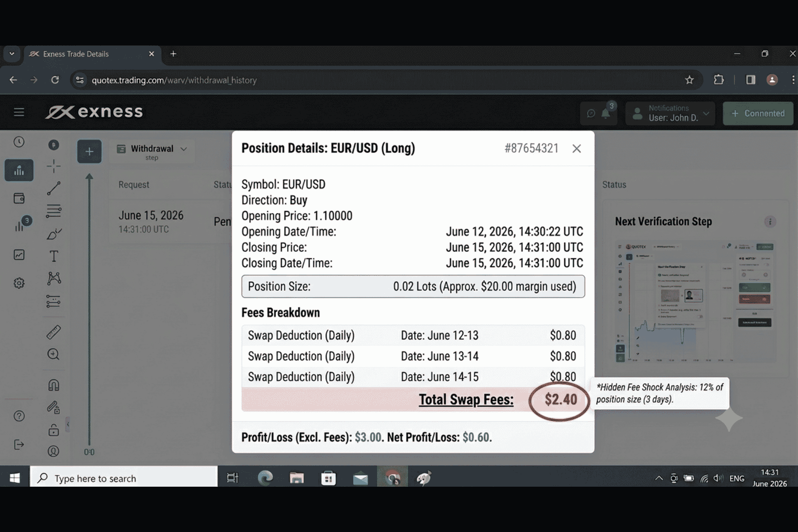Toggle lock drawing mode pencil icon

click(x=54, y=407)
